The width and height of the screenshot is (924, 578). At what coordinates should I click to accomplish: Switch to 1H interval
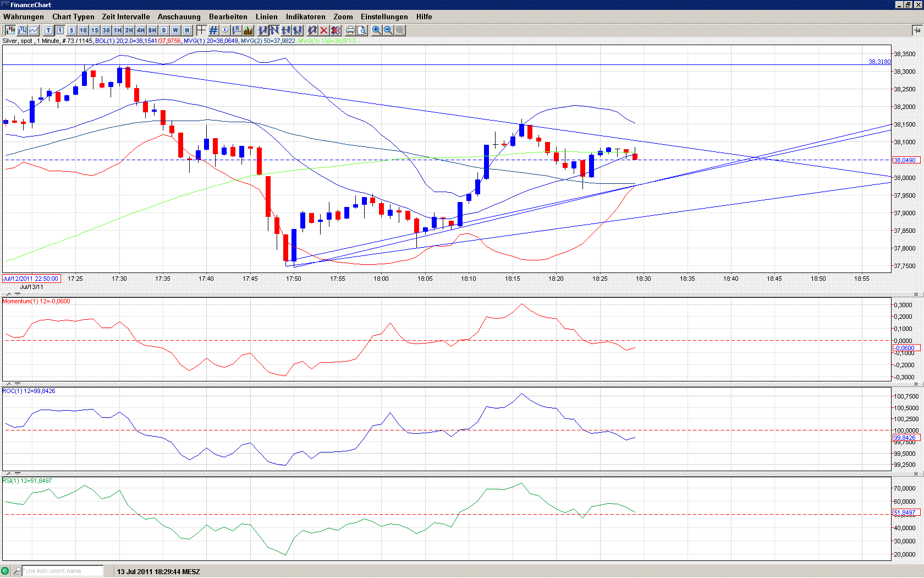point(118,30)
